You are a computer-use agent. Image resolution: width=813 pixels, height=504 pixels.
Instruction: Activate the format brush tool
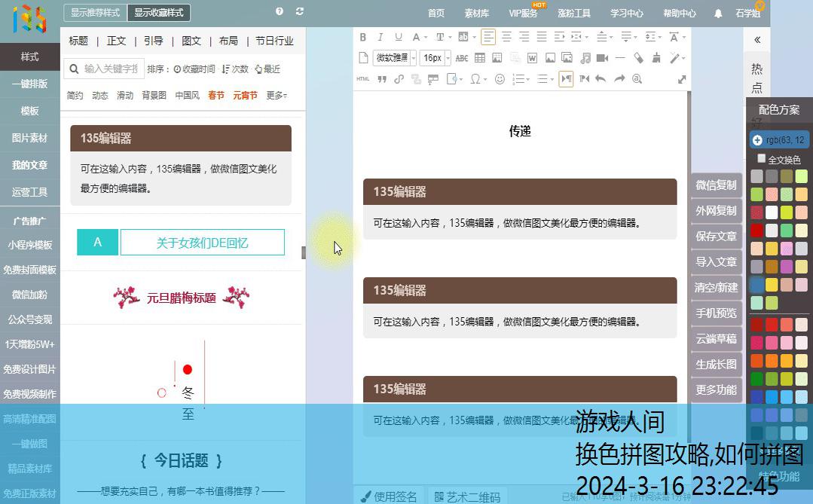click(656, 58)
